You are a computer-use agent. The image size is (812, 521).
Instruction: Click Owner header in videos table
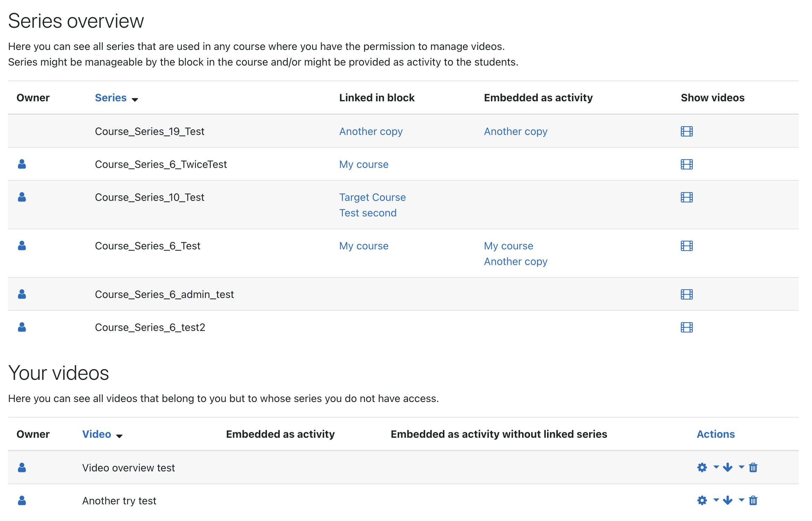tap(33, 434)
